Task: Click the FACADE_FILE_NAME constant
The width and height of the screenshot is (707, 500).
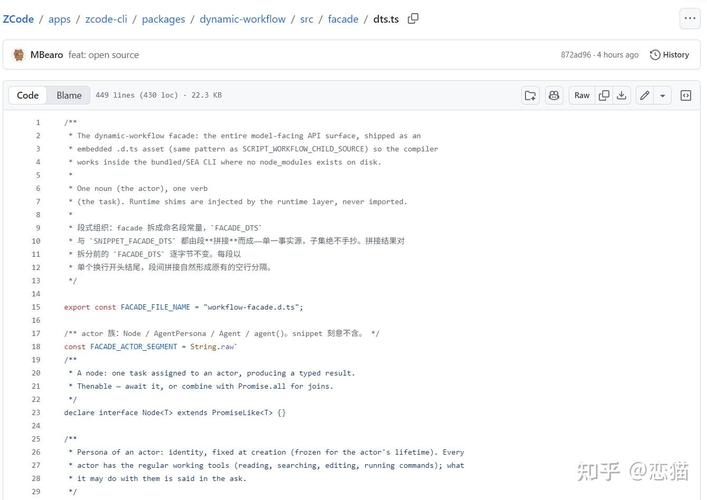Action: click(155, 307)
